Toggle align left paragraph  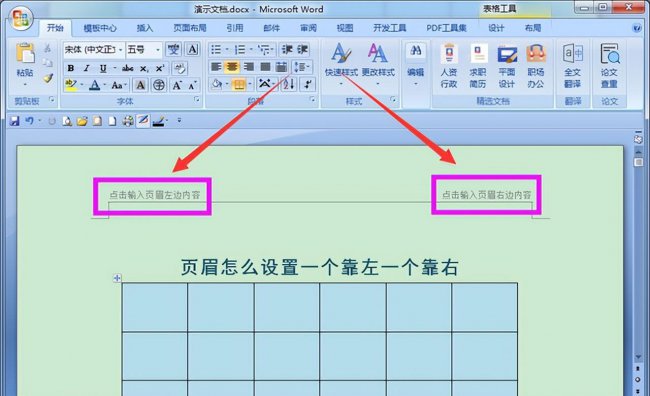[216, 67]
